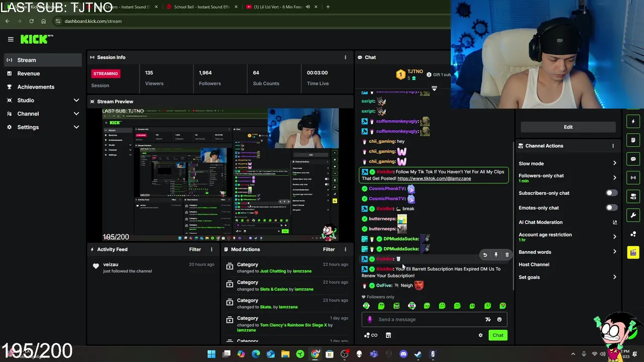Screen dimensions: 644x362
Task: Click the first green emote in quick-emote row
Action: (366, 306)
